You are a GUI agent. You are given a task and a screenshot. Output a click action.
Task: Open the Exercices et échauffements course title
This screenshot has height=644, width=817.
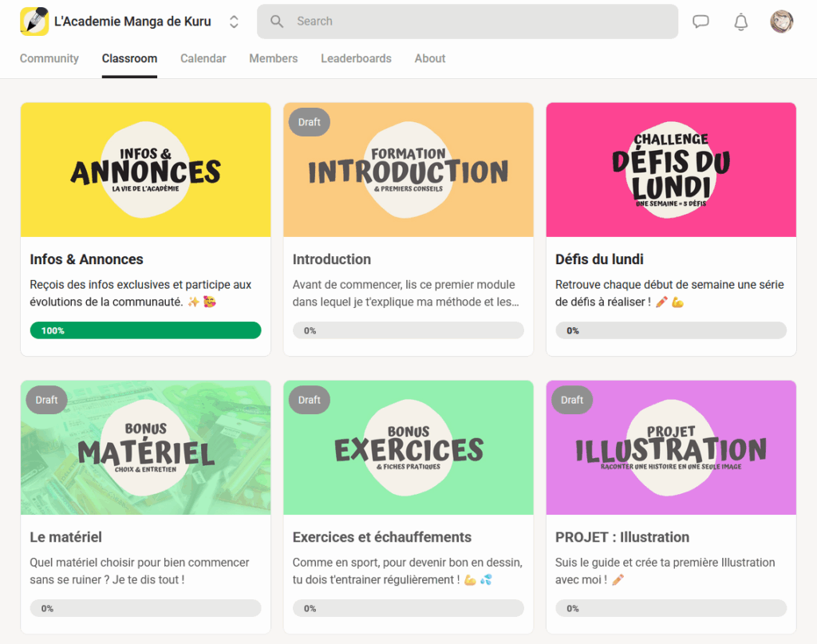381,537
